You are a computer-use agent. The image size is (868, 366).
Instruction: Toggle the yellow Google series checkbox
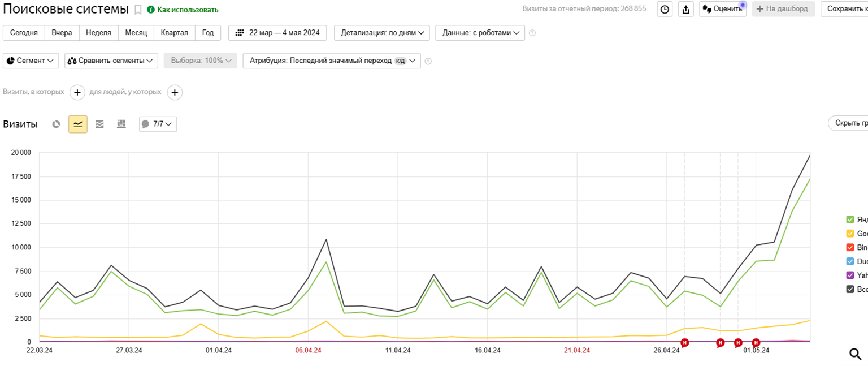pos(849,234)
